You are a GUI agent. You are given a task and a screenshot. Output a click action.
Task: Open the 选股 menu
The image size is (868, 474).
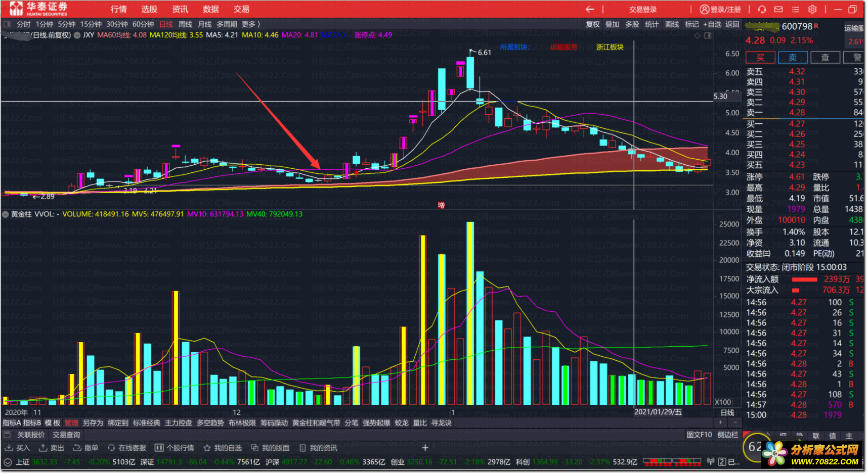pos(149,9)
